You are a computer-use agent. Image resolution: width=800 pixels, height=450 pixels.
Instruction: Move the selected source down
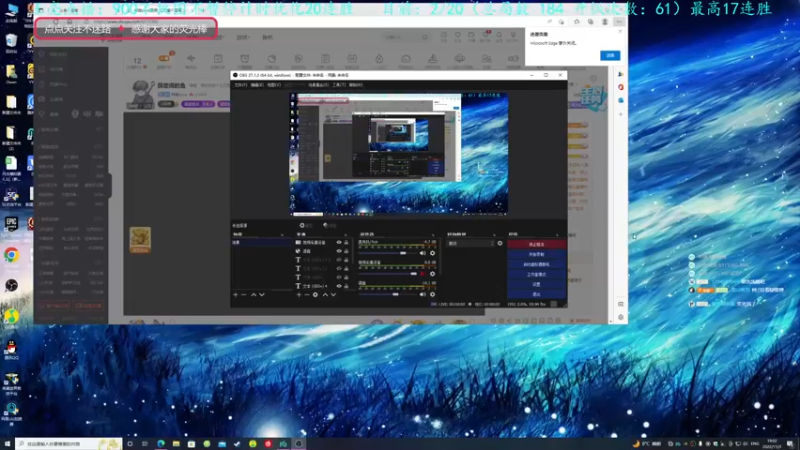coord(334,294)
